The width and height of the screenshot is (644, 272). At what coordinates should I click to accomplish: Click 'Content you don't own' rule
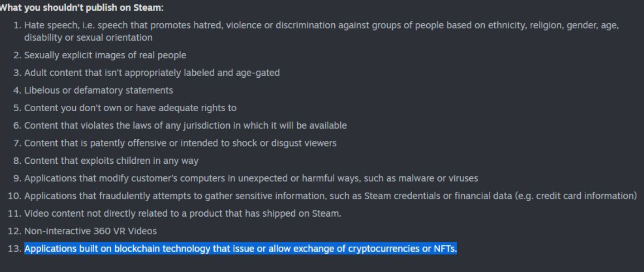coord(130,108)
